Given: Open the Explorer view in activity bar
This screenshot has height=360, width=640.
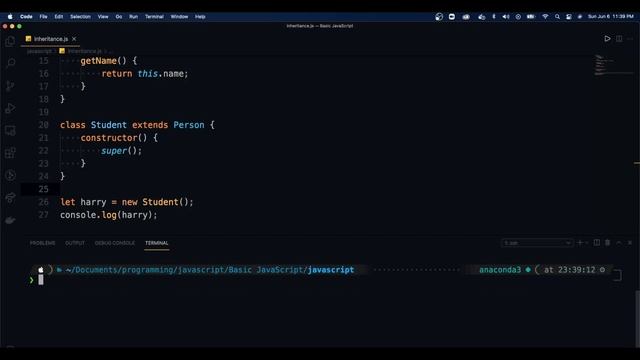Looking at the screenshot, I should tap(11, 41).
